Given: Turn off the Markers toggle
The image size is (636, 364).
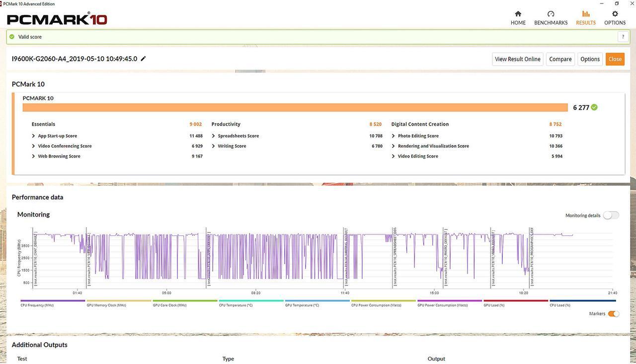Looking at the screenshot, I should [x=614, y=314].
